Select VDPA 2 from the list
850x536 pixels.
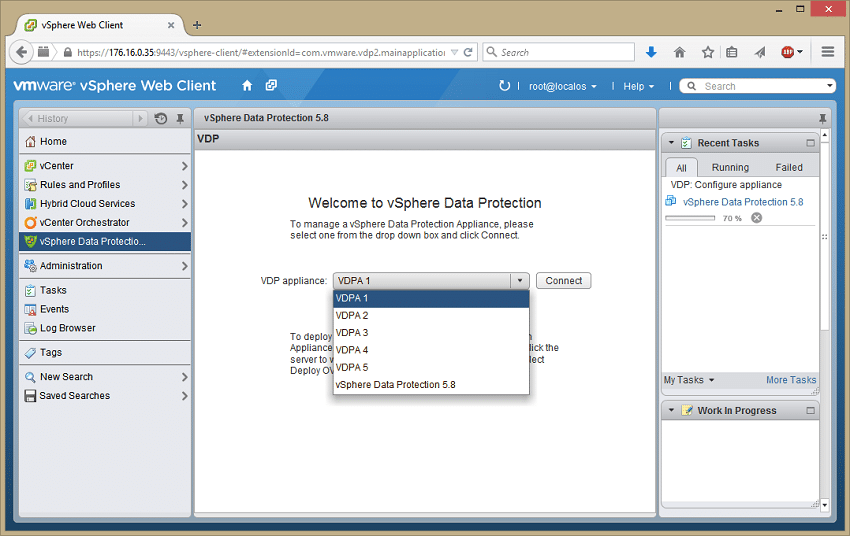pyautogui.click(x=431, y=315)
